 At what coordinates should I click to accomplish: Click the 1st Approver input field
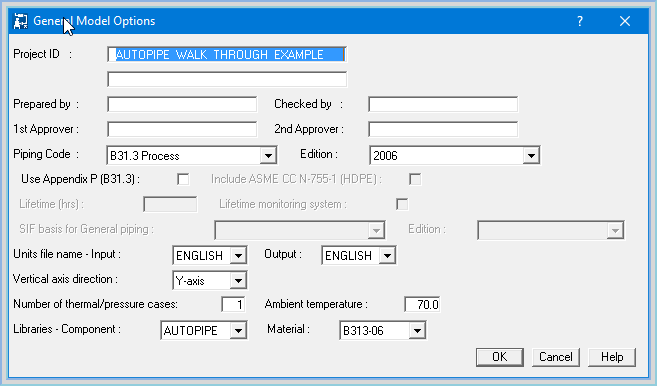click(x=182, y=130)
